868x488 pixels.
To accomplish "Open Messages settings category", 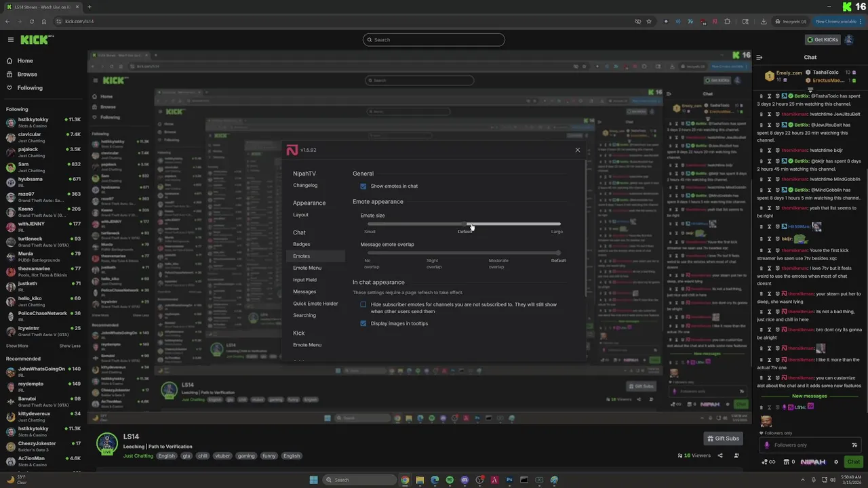I will click(304, 291).
